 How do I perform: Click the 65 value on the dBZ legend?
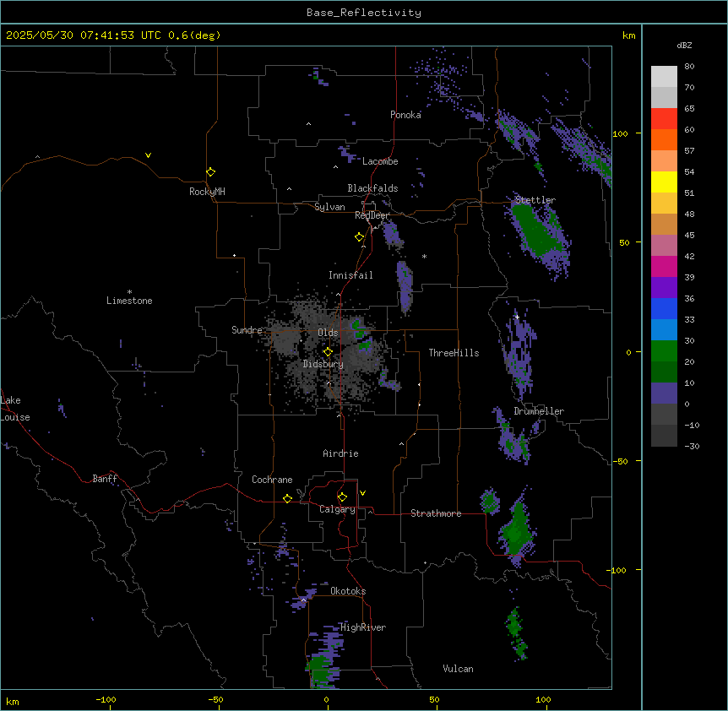[689, 109]
